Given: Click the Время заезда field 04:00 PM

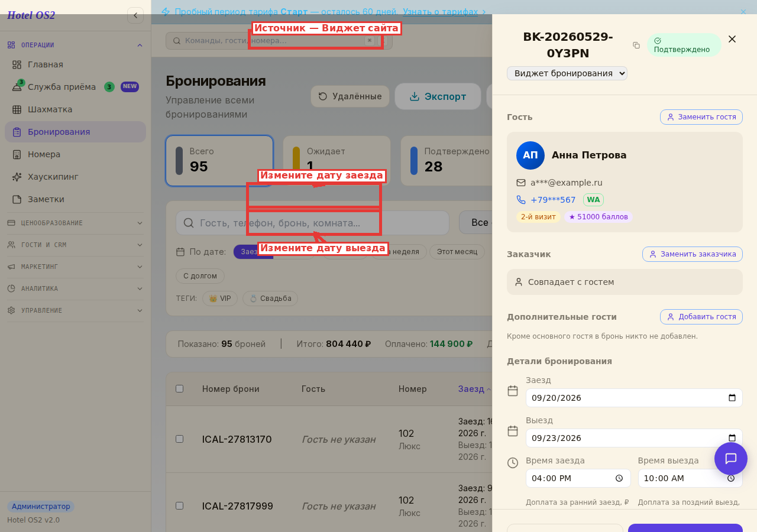Looking at the screenshot, I should [578, 478].
